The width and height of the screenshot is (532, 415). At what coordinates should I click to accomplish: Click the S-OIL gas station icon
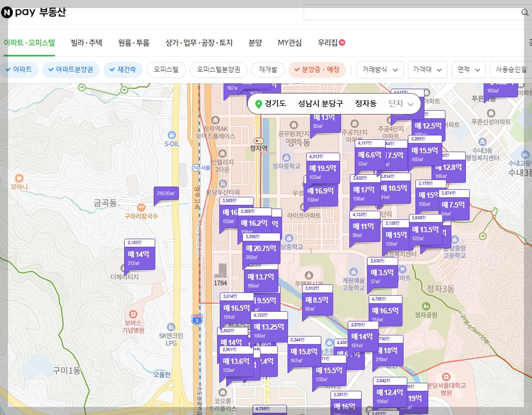(x=171, y=135)
